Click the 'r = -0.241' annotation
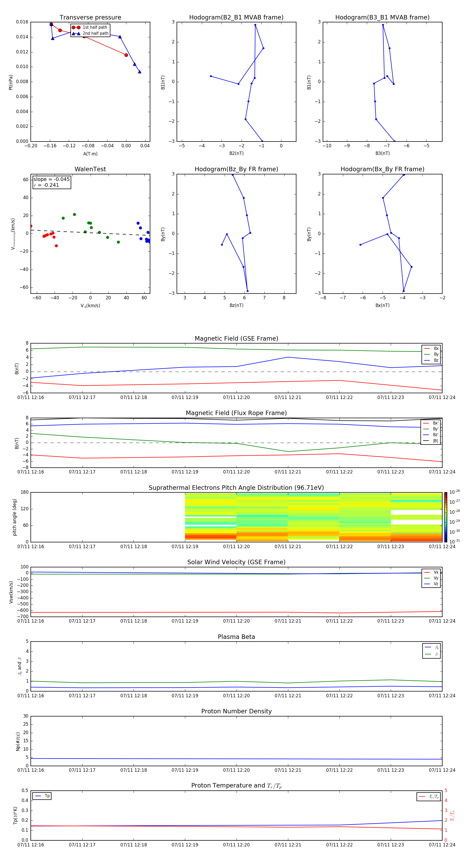This screenshot has height=868, width=473. coord(47,185)
